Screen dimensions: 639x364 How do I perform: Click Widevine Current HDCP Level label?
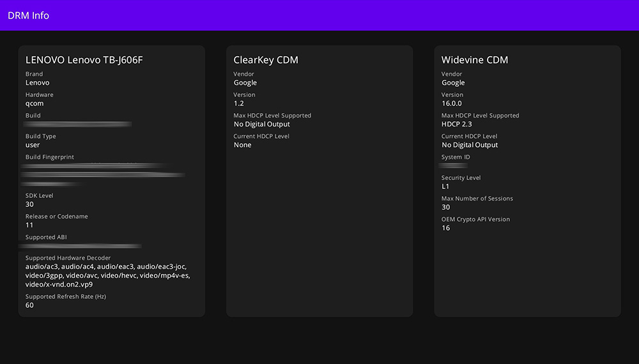pos(469,137)
